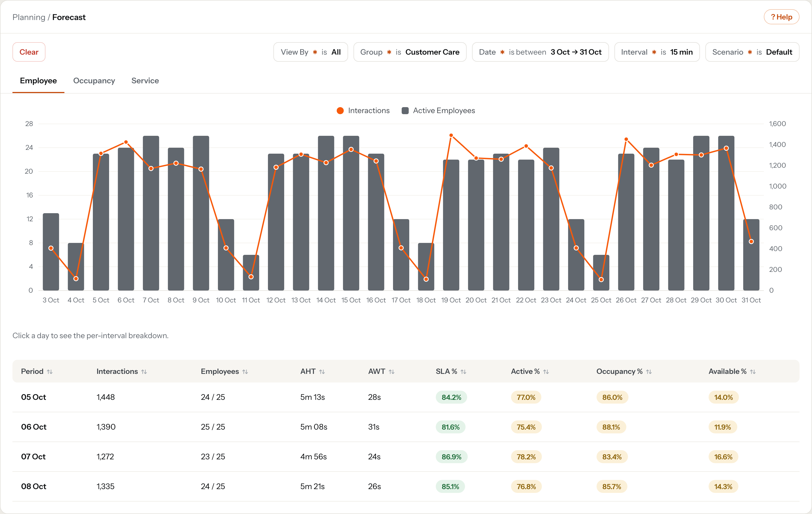Click the 14.3% Available badge
Screen dimensions: 812x514
[x=723, y=486]
